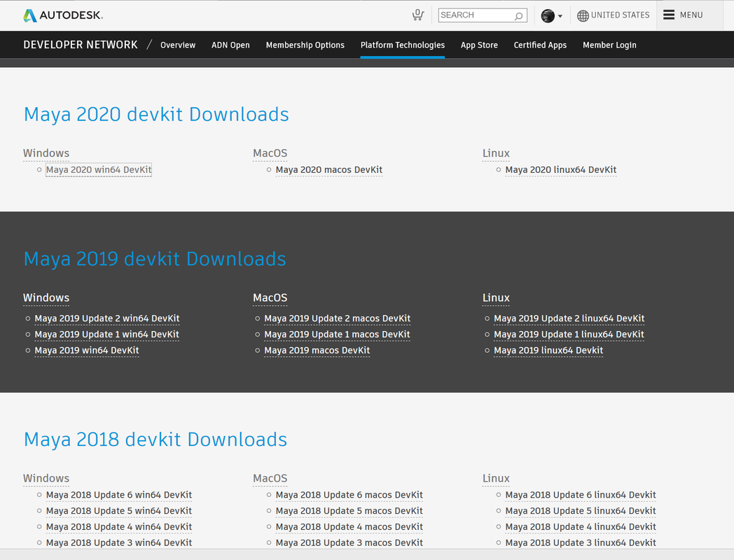Download Maya 2019 Update 1 macos DevKit
This screenshot has height=560, width=734.
click(x=337, y=335)
